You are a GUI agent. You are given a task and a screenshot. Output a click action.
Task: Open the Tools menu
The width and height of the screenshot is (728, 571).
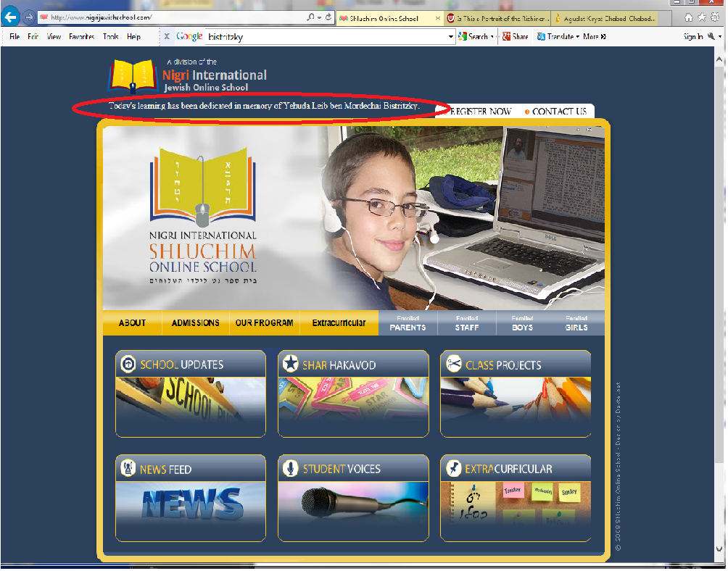[x=111, y=37]
